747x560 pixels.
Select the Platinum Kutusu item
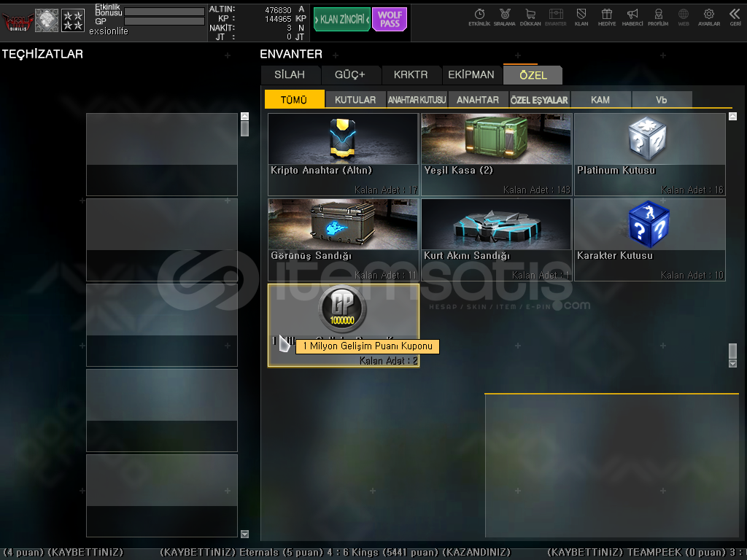coord(649,154)
